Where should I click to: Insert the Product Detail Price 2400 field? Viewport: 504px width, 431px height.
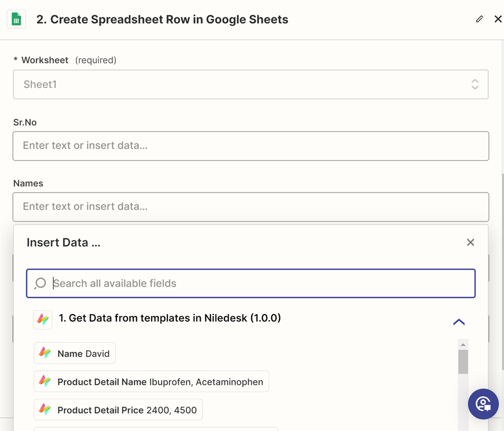point(118,410)
